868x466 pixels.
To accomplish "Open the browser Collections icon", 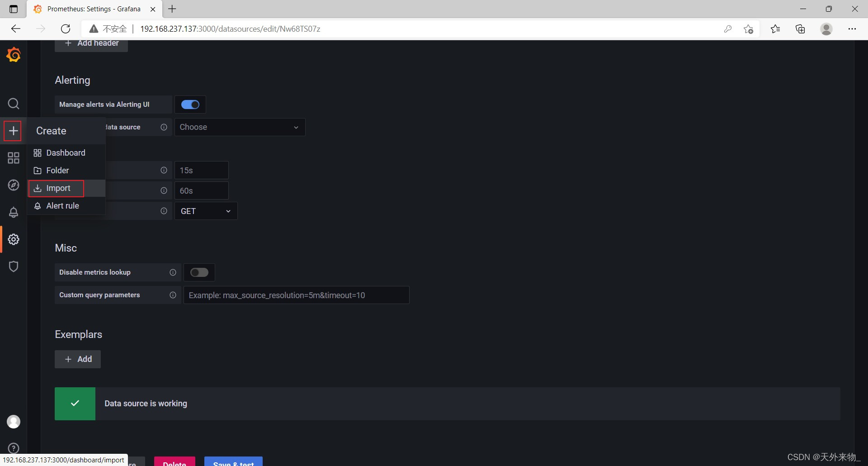I will 801,29.
